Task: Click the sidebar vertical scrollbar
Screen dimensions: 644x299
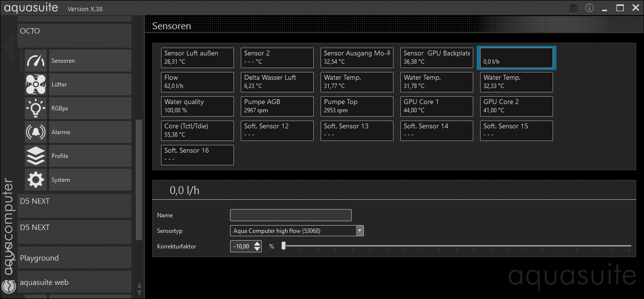Action: (x=139, y=180)
